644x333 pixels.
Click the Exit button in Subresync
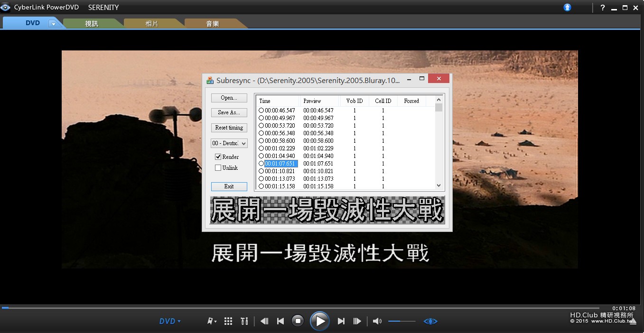coord(229,186)
